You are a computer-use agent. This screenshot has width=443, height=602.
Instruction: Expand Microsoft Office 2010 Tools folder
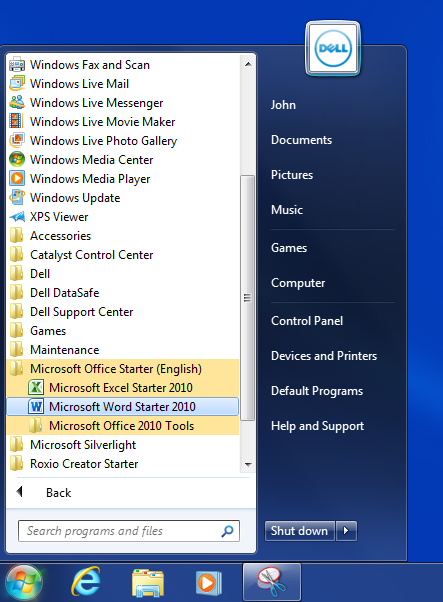(122, 426)
